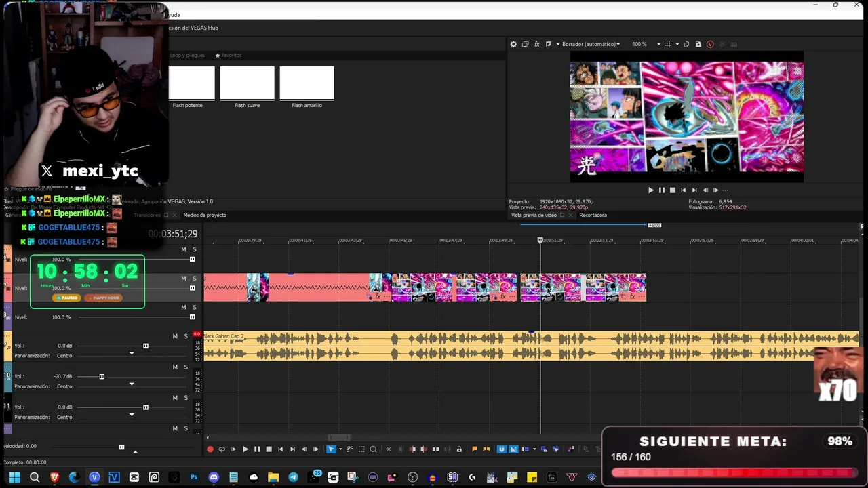Click delete X icon in timeline toolbar
Viewport: 868px width, 488px height.
(389, 449)
